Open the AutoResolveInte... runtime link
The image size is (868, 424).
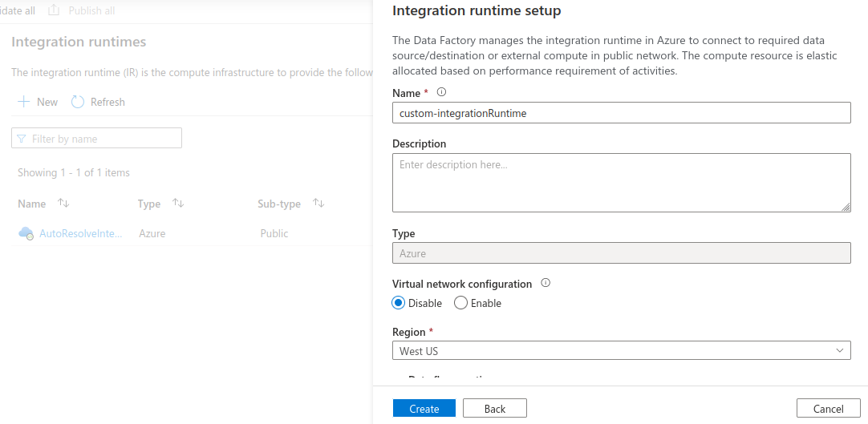pyautogui.click(x=80, y=233)
